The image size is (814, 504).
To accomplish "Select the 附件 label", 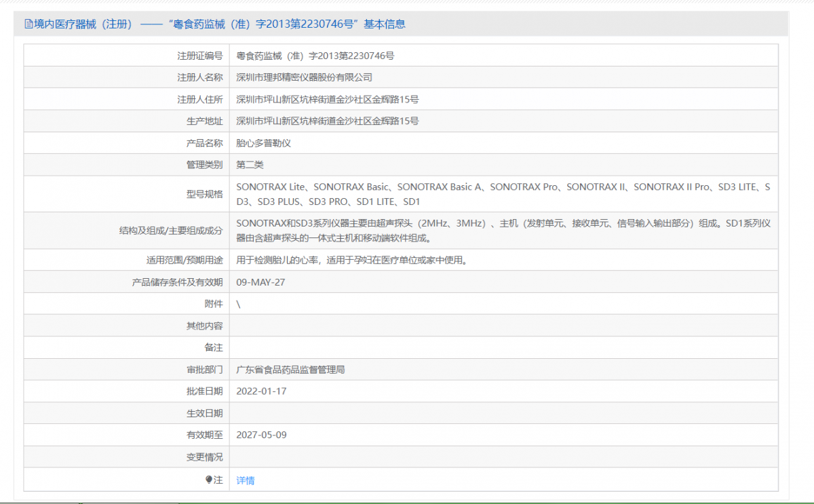I will pyautogui.click(x=214, y=304).
